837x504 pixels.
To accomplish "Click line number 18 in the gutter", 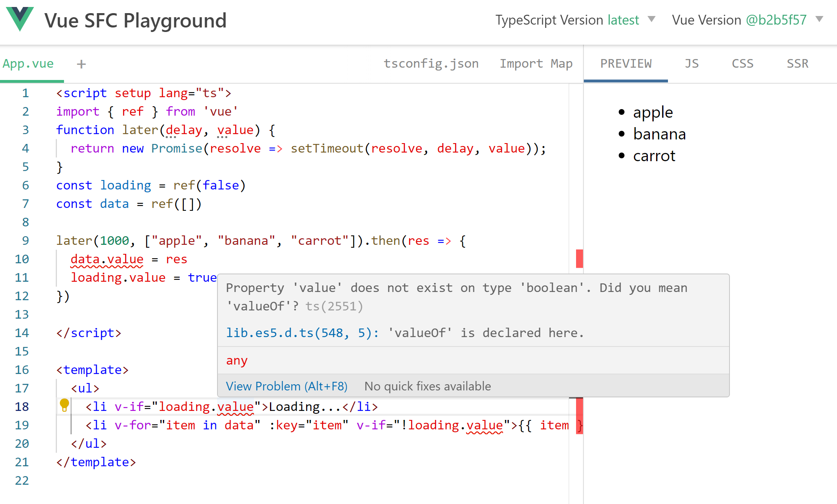I will pyautogui.click(x=22, y=406).
